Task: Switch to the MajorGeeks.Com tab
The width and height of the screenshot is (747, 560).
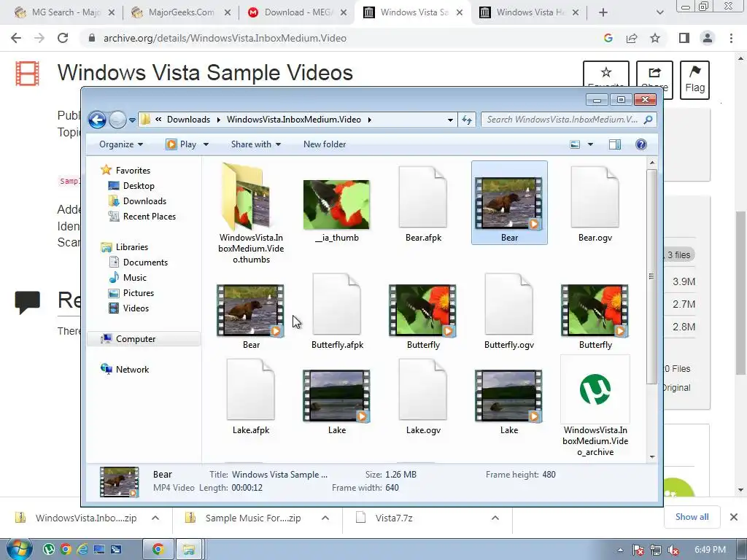Action: tap(181, 12)
